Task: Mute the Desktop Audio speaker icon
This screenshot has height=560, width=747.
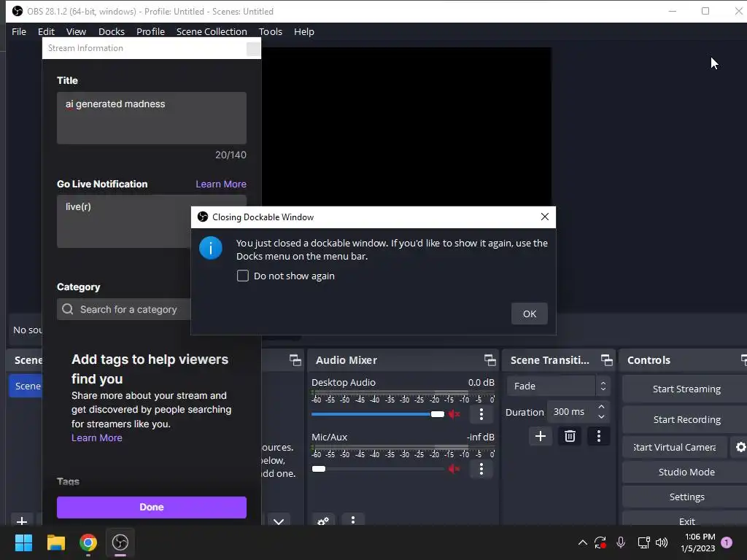Action: pos(454,414)
